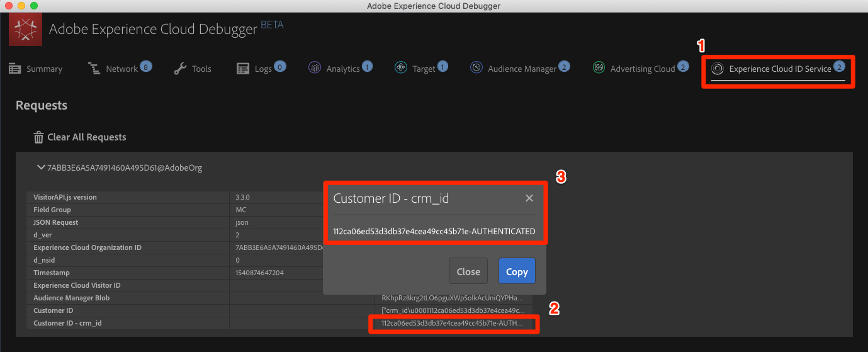Click the Experience Cloud ID Service badge 2

click(839, 65)
